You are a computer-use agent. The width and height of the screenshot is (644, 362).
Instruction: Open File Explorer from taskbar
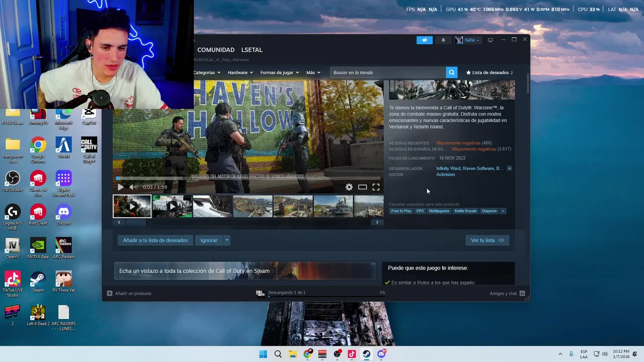click(292, 354)
